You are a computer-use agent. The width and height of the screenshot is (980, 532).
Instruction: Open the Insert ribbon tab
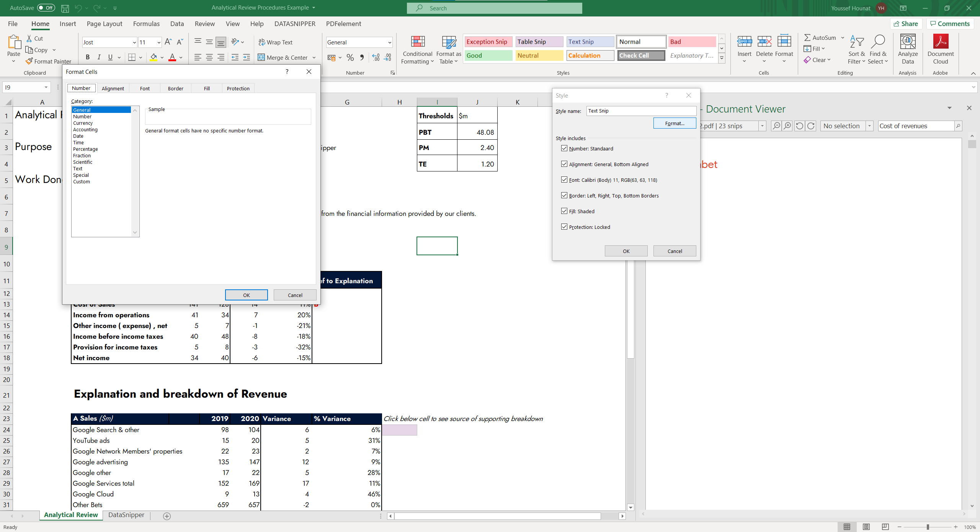[68, 24]
